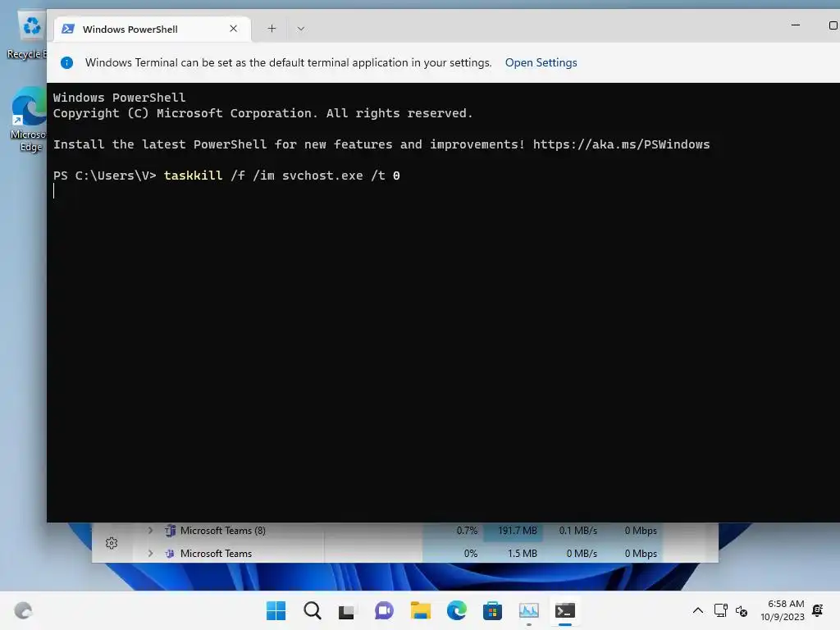The height and width of the screenshot is (630, 840).
Task: Expand the Microsoft Teams (8) row
Action: click(151, 531)
